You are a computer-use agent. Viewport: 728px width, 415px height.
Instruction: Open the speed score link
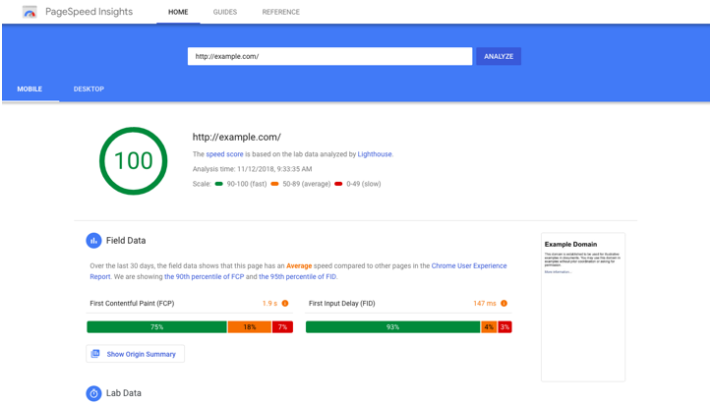point(225,154)
